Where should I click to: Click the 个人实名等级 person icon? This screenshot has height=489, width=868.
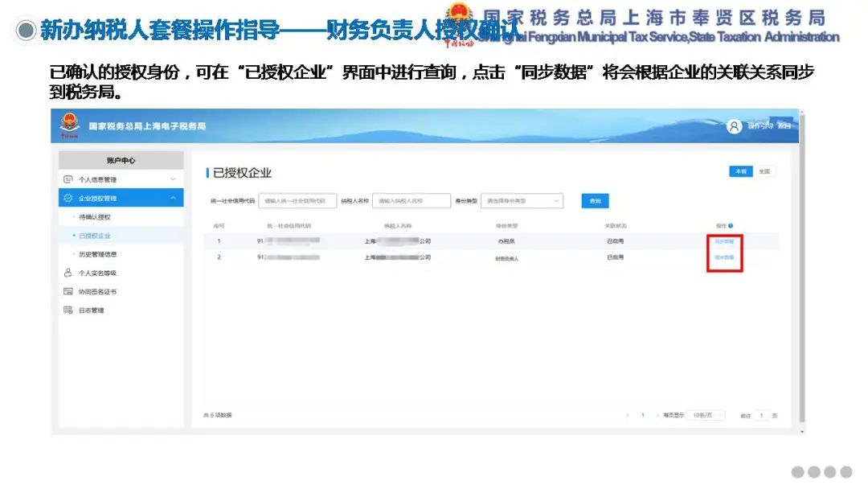(x=68, y=273)
